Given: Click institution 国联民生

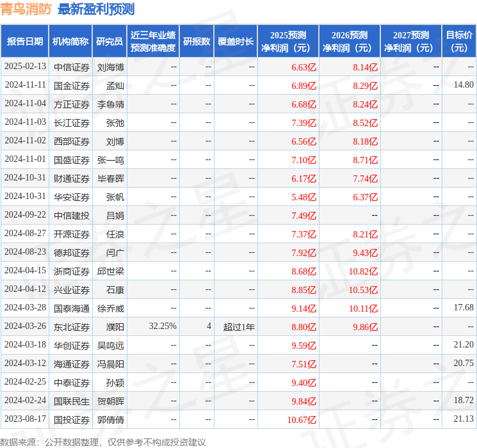Looking at the screenshot, I should click(72, 401).
